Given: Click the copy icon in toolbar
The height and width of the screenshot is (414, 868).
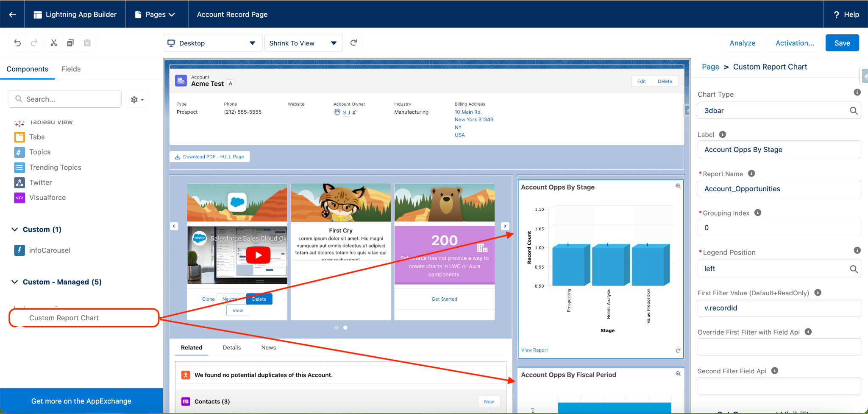Looking at the screenshot, I should point(70,43).
